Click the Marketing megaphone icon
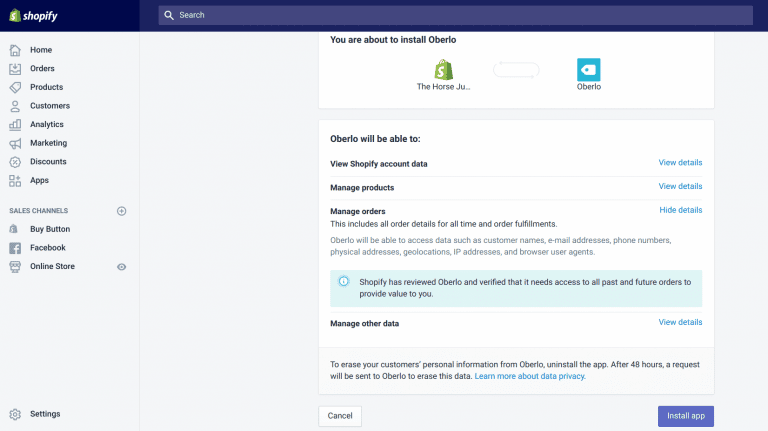The image size is (768, 431). coord(15,143)
